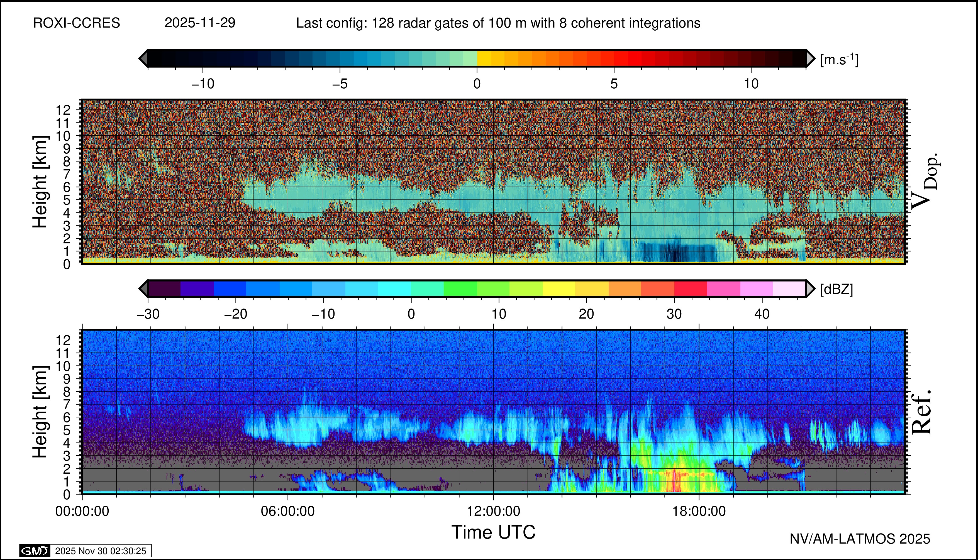Click the GMT timestamp 2025 Nov 30
The width and height of the screenshot is (978, 560).
[100, 551]
